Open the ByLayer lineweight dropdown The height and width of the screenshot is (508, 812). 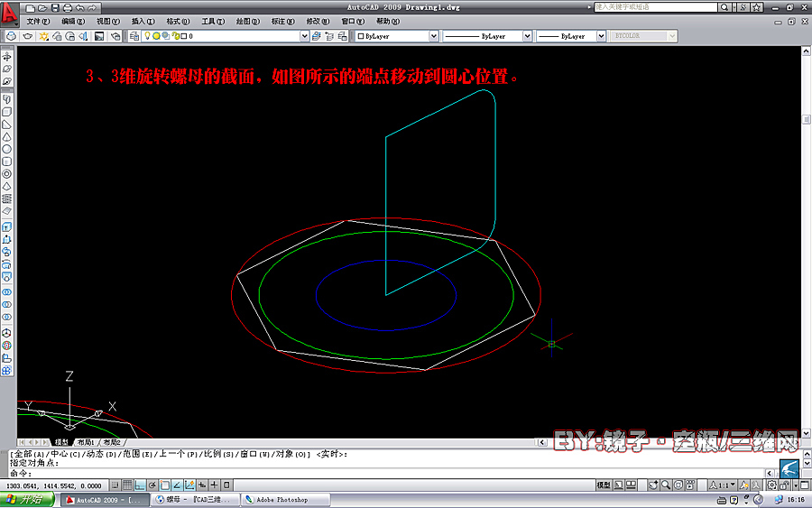pos(601,36)
